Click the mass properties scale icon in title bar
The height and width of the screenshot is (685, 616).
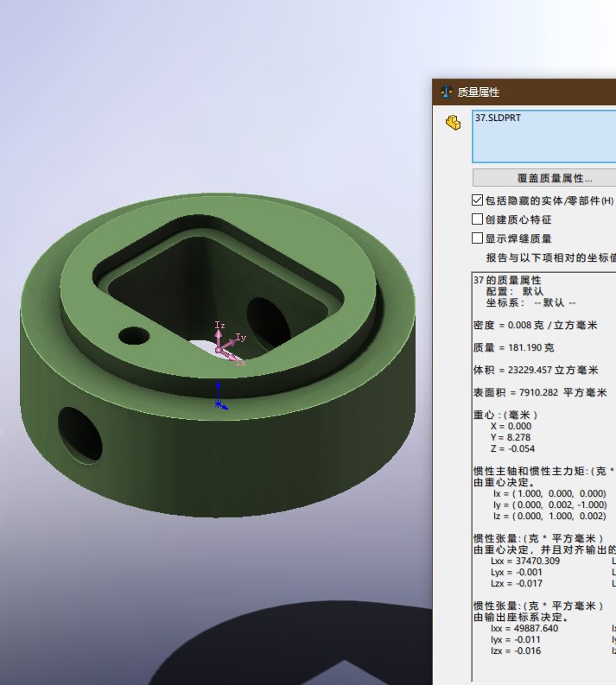click(x=446, y=92)
